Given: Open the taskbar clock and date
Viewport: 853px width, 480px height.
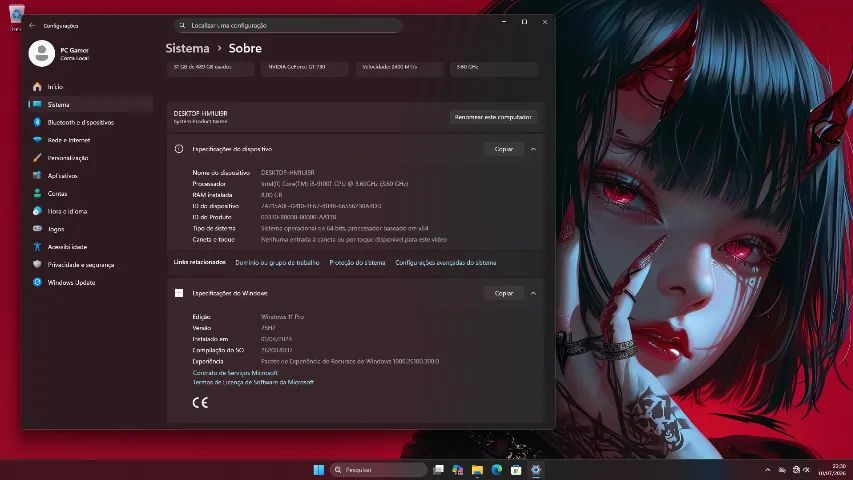Looking at the screenshot, I should [x=832, y=470].
